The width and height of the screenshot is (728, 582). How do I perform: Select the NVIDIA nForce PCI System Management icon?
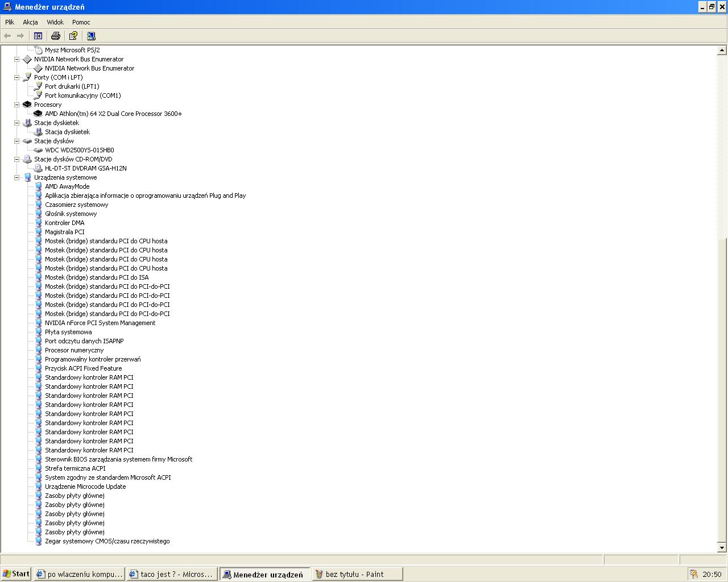click(x=38, y=323)
